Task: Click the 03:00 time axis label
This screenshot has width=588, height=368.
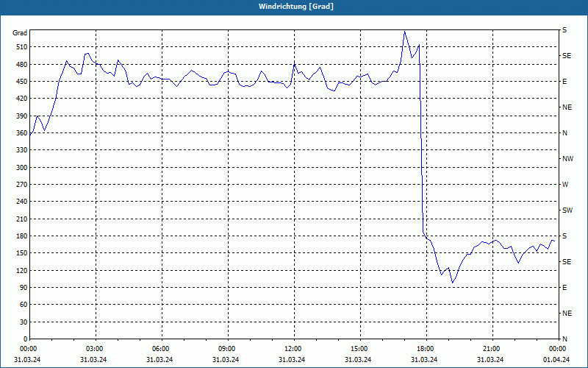Action: click(96, 349)
